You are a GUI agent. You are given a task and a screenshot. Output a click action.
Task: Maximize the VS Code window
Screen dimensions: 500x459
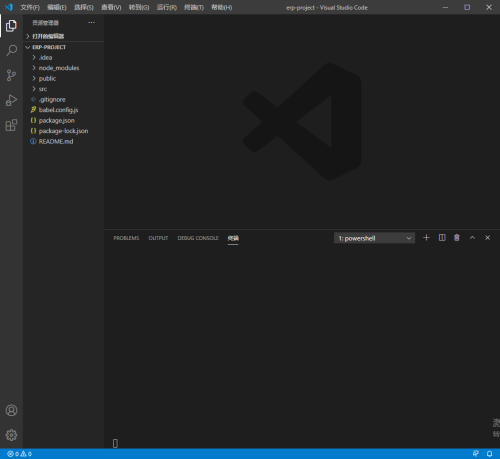pyautogui.click(x=467, y=7)
